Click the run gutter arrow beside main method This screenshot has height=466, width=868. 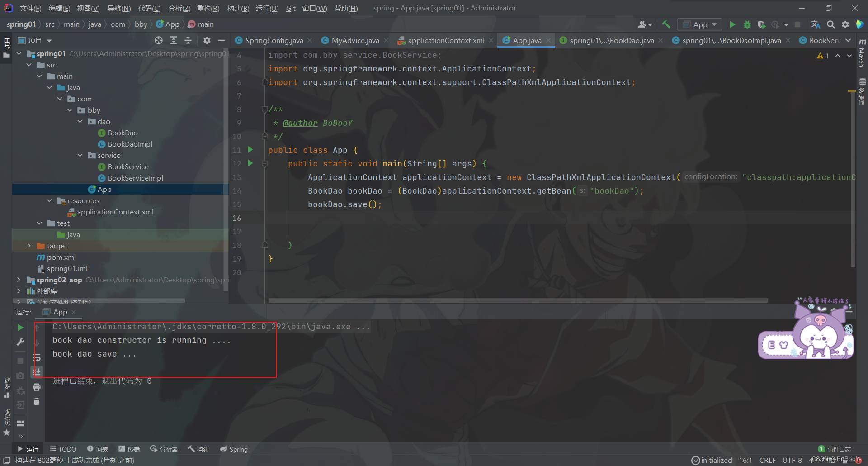(250, 163)
